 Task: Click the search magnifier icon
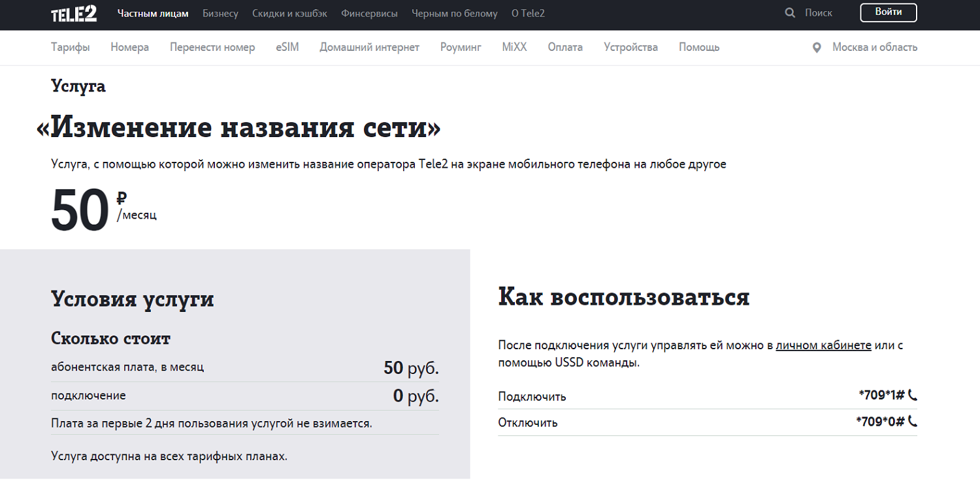[x=790, y=13]
